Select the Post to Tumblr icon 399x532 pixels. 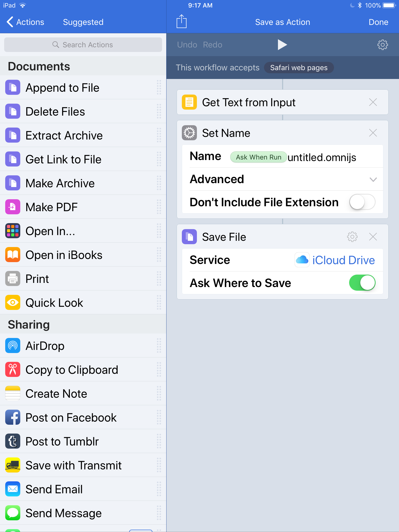[13, 441]
